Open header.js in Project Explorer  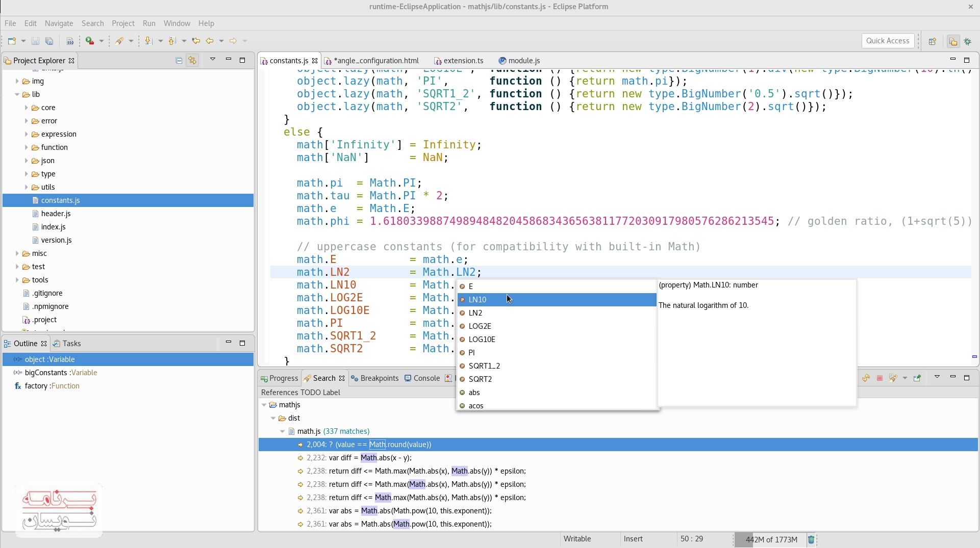pos(56,214)
